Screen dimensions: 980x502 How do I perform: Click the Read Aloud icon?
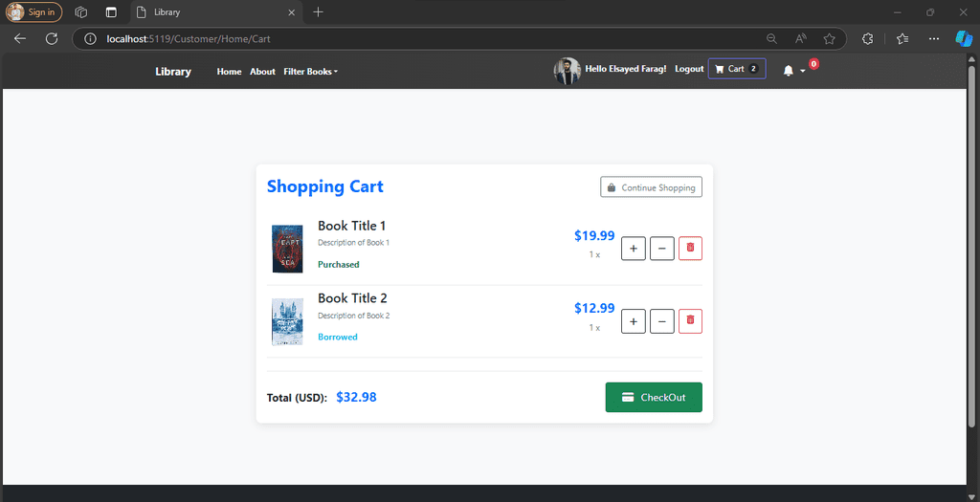[801, 38]
